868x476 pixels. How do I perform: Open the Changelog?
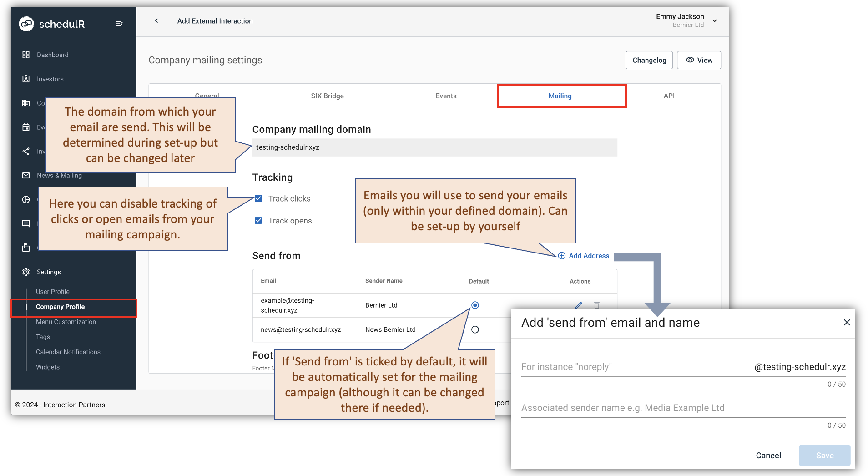tap(649, 60)
